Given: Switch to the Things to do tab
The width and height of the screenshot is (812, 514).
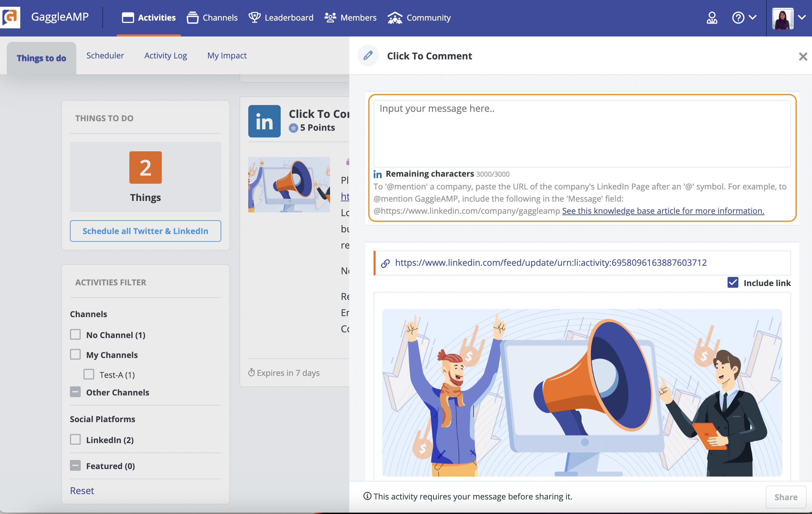Looking at the screenshot, I should pos(42,58).
